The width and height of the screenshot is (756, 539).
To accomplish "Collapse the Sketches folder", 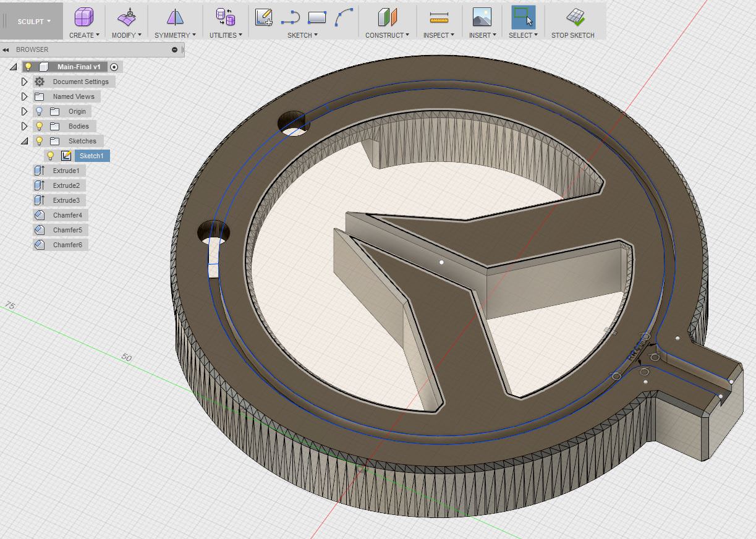I will 25,141.
